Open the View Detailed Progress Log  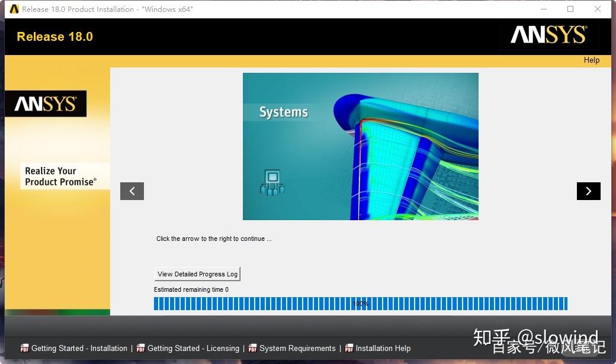197,273
